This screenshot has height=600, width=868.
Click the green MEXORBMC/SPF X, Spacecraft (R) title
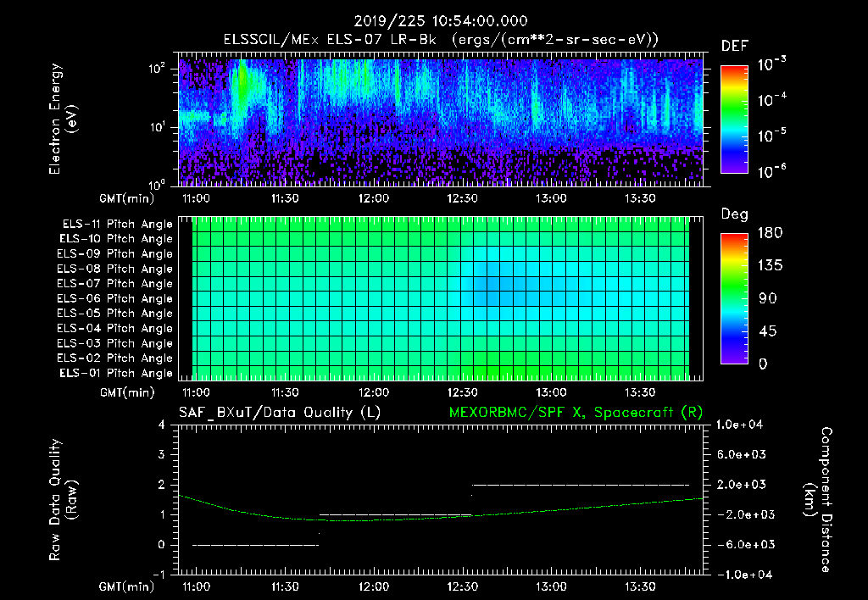pos(576,413)
